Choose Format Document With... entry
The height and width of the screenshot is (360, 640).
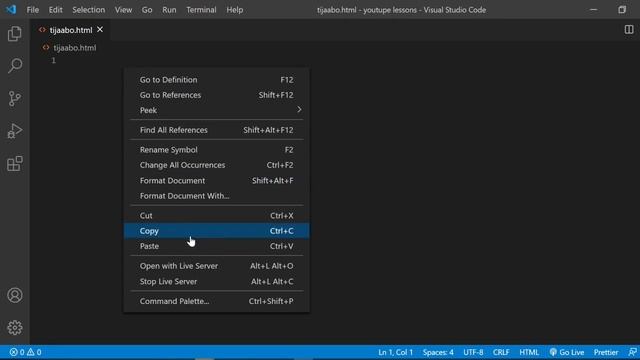216,196
